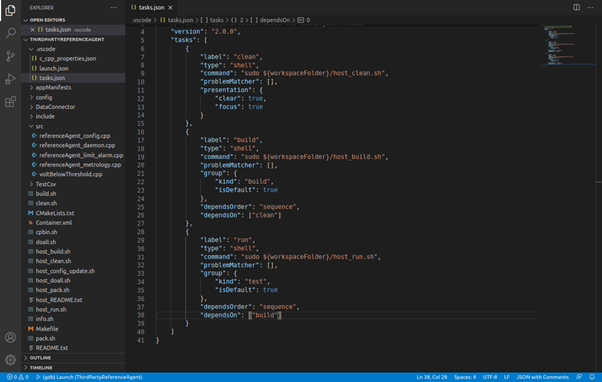This screenshot has width=602, height=382.
Task: Change JSON with Comments language mode
Action: pyautogui.click(x=542, y=377)
